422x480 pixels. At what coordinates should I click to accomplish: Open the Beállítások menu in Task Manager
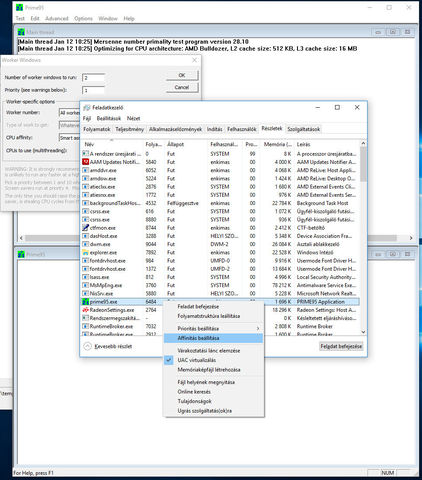tap(109, 118)
